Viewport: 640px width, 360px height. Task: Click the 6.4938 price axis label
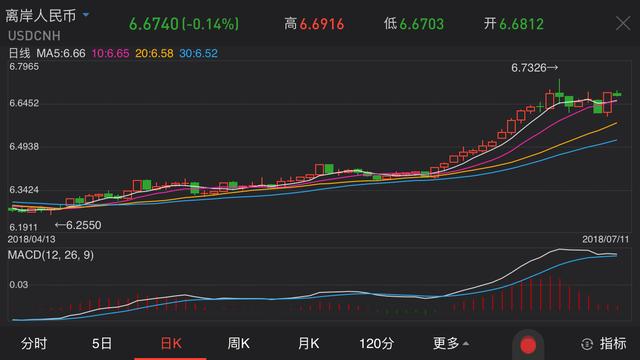pos(24,147)
